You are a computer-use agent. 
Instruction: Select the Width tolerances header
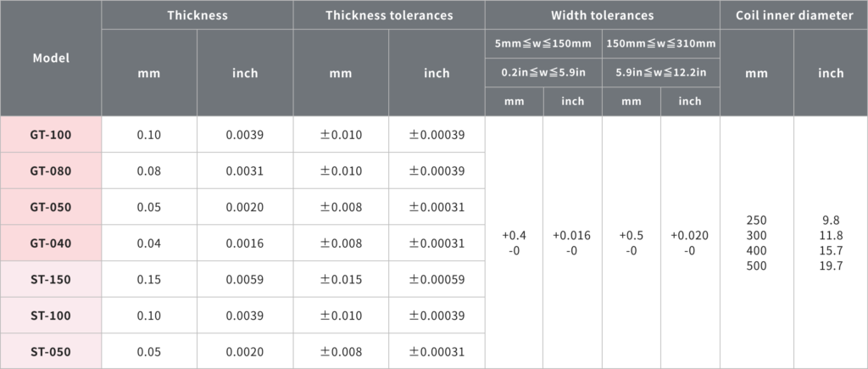pos(602,15)
